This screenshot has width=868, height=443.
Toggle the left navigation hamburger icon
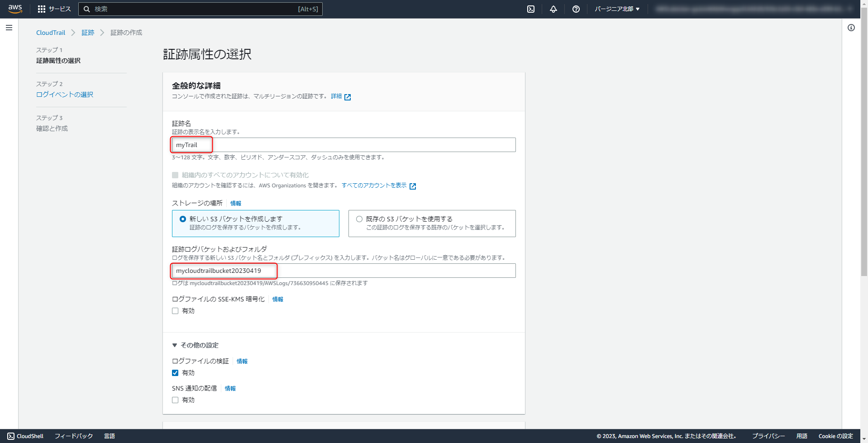pos(9,28)
